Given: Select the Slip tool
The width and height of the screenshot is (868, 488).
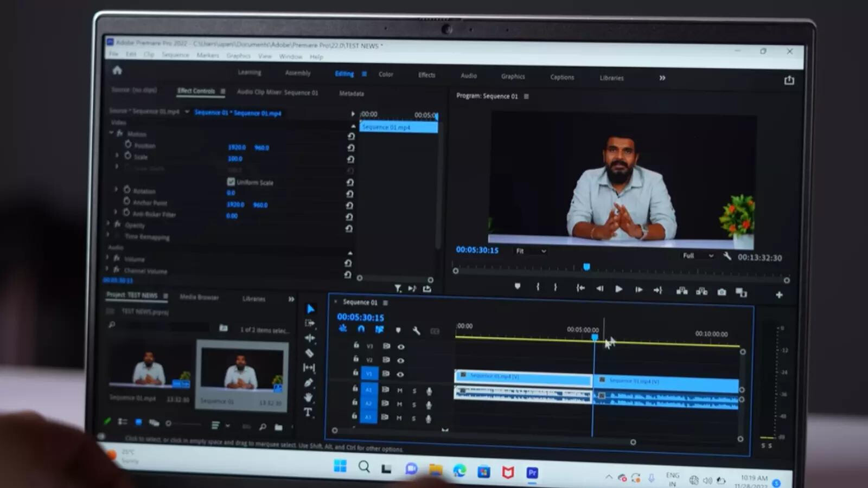Looking at the screenshot, I should point(309,368).
